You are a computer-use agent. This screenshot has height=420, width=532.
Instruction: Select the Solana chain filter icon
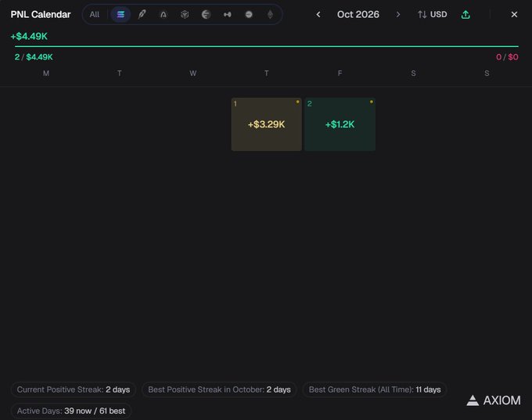(x=120, y=15)
